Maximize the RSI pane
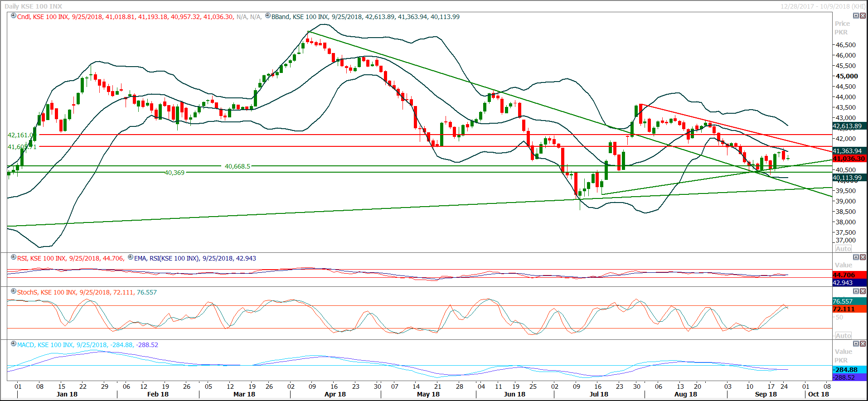 click(856, 257)
